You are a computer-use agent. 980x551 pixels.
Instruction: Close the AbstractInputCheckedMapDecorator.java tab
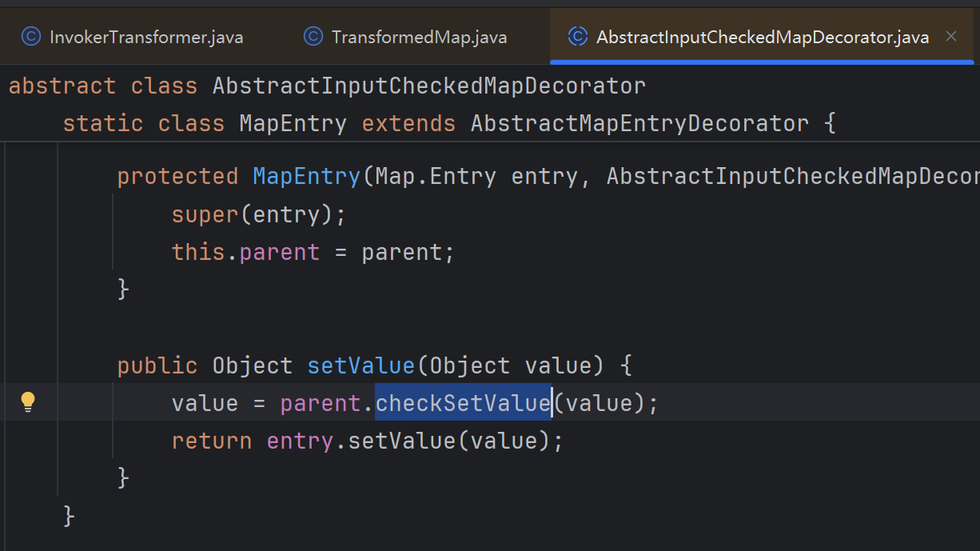[950, 36]
